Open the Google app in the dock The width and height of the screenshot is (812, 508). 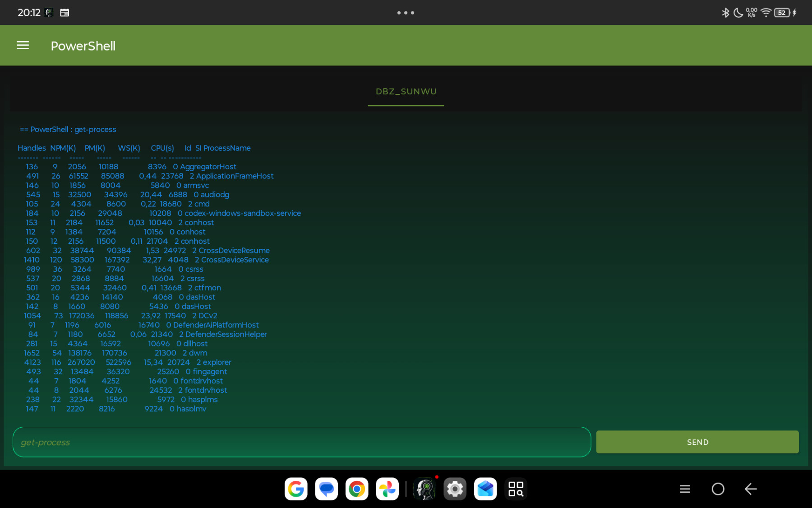click(x=296, y=489)
